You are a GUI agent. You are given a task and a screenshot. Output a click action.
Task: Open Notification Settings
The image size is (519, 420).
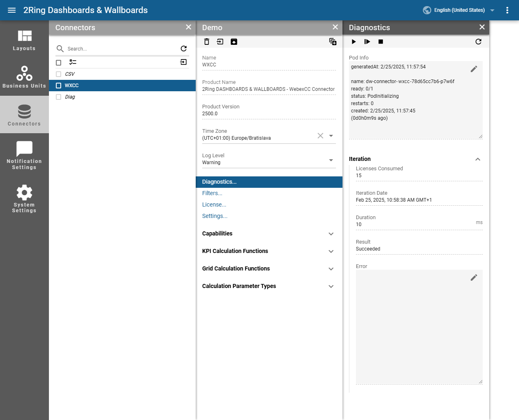24,155
